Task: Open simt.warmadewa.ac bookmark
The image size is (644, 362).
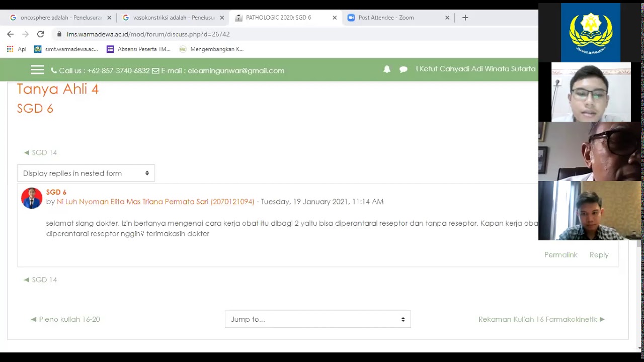Action: point(66,49)
